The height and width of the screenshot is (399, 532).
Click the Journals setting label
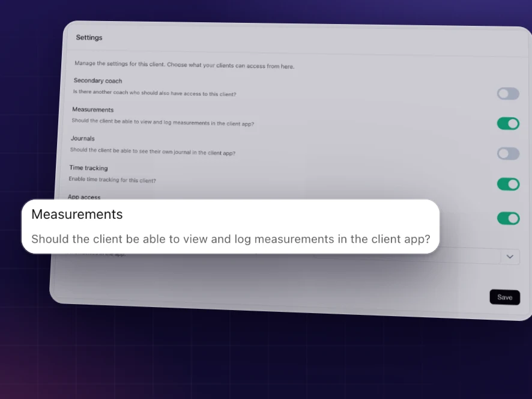point(82,138)
